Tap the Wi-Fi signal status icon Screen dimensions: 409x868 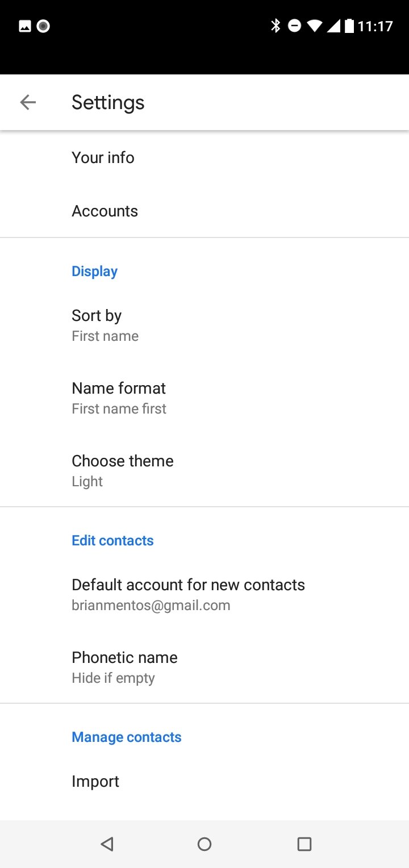click(x=314, y=26)
